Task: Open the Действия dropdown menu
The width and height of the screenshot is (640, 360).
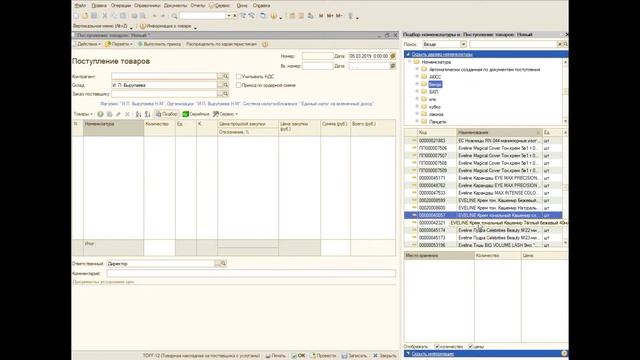Action: point(87,44)
